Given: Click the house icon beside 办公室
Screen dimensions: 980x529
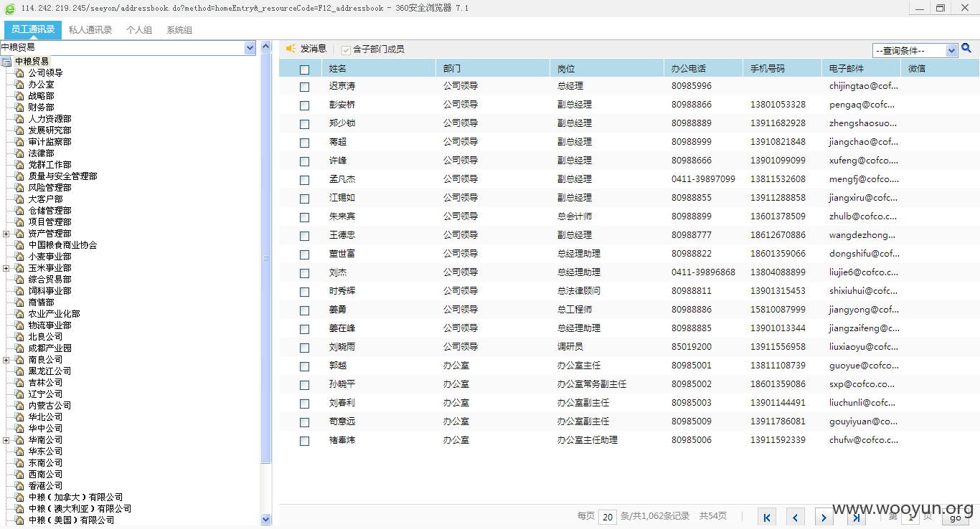Looking at the screenshot, I should pyautogui.click(x=19, y=85).
